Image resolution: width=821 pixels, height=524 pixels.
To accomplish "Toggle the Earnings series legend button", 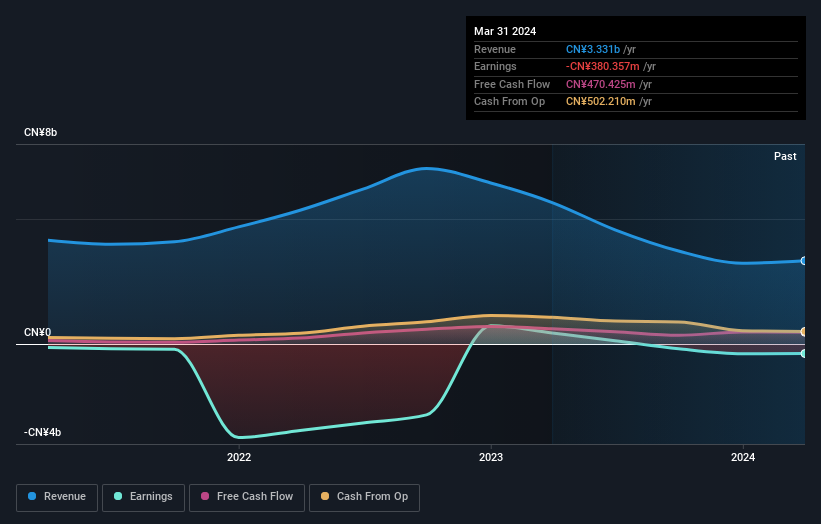I will click(143, 497).
